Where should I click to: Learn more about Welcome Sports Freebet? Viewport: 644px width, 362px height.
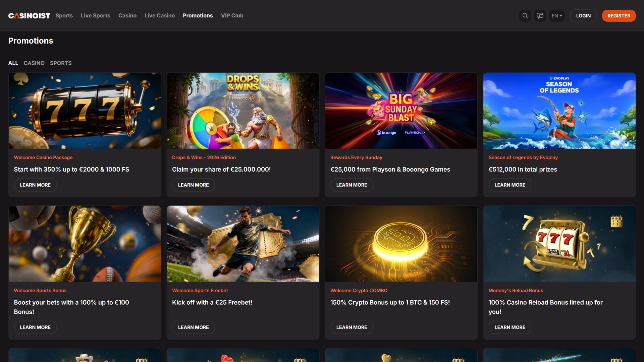pos(194,327)
